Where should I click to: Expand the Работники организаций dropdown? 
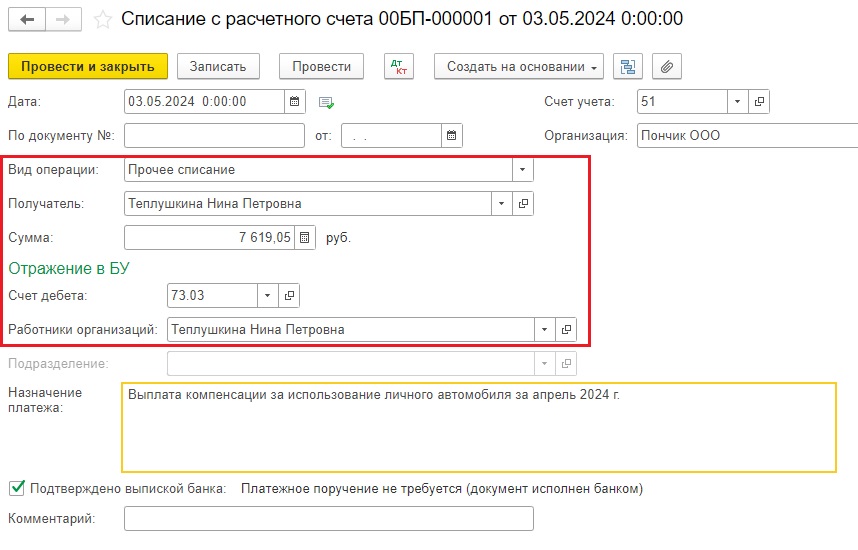coord(544,329)
